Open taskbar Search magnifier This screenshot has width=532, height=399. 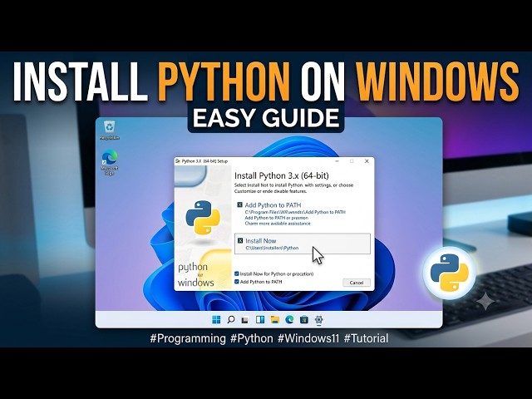231,319
